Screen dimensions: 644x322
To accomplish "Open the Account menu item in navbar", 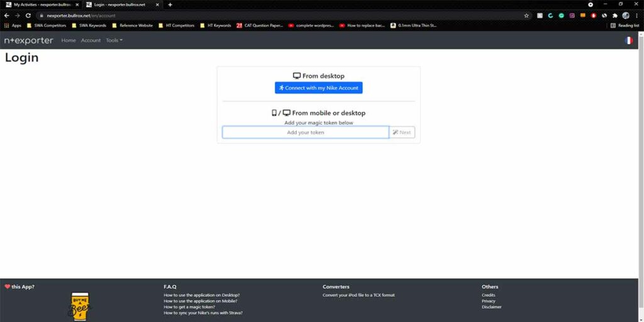I will coord(91,40).
